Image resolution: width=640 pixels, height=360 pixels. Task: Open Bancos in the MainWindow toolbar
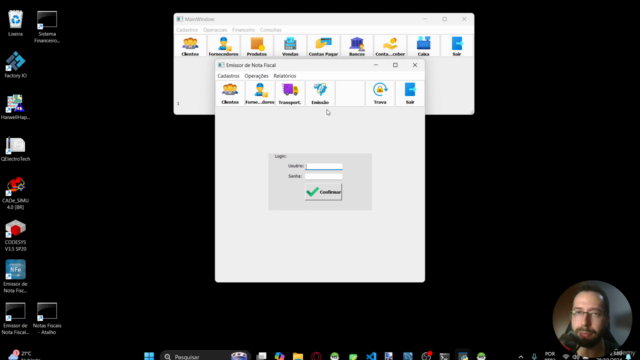click(x=357, y=46)
